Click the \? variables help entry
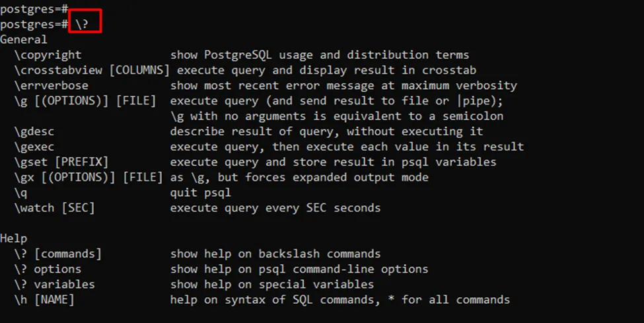 click(55, 284)
